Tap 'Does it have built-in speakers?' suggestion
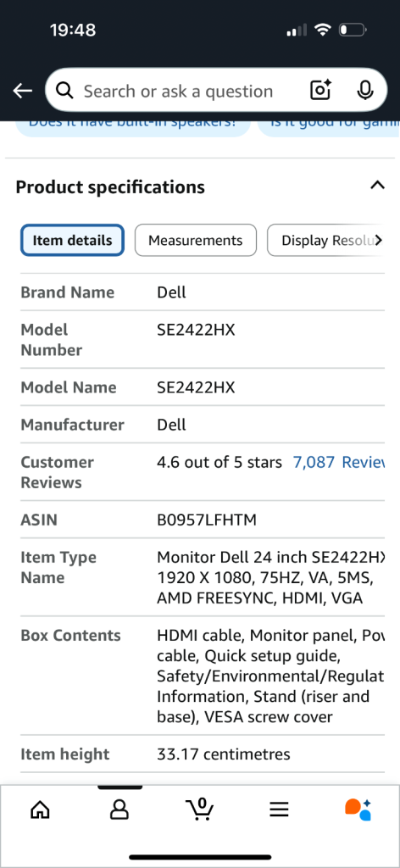This screenshot has width=400, height=868. (133, 125)
